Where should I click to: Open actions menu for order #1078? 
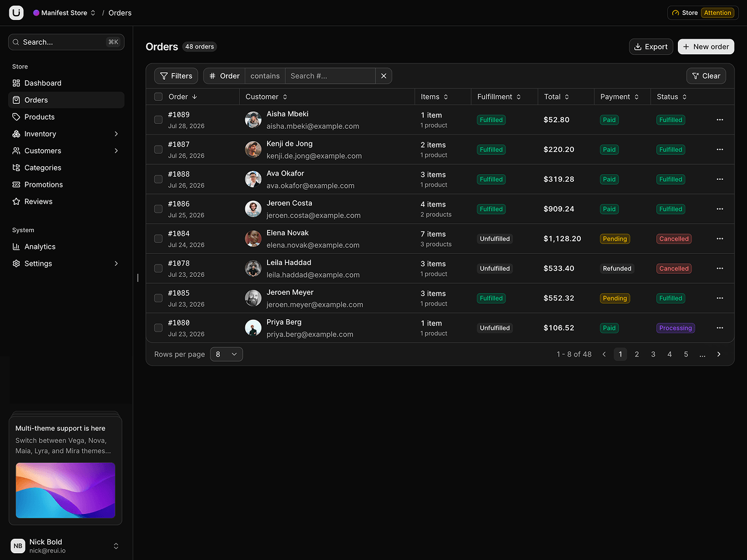[x=720, y=268]
